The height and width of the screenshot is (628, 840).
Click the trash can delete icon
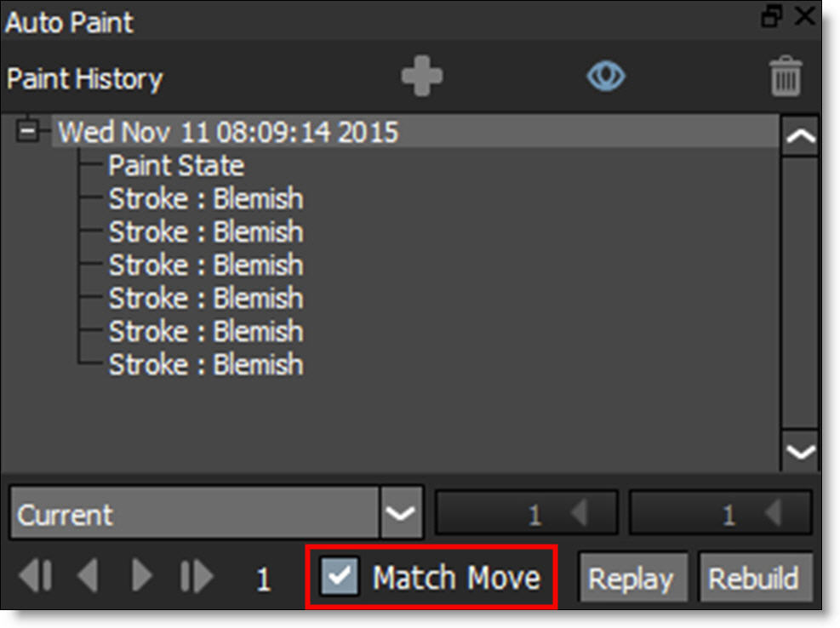(x=786, y=78)
